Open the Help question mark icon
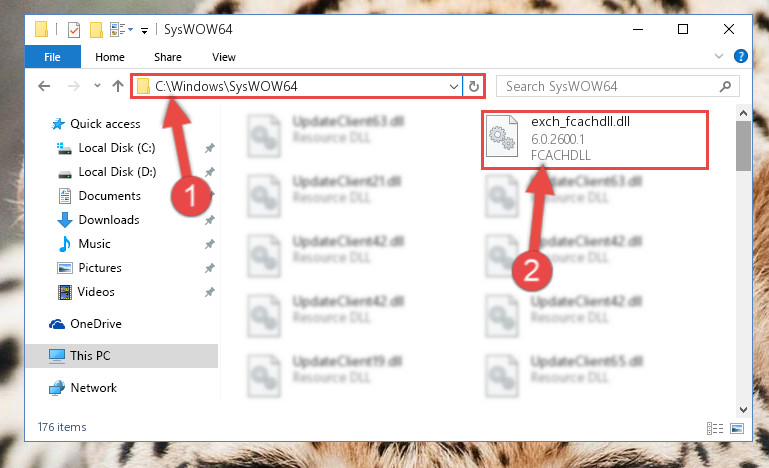Viewport: 769px width, 468px height. (x=741, y=56)
